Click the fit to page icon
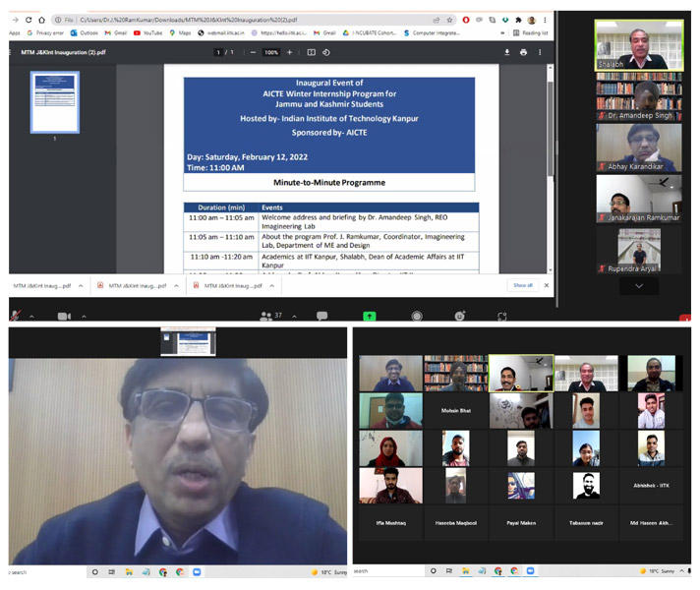The image size is (700, 590). tap(312, 52)
